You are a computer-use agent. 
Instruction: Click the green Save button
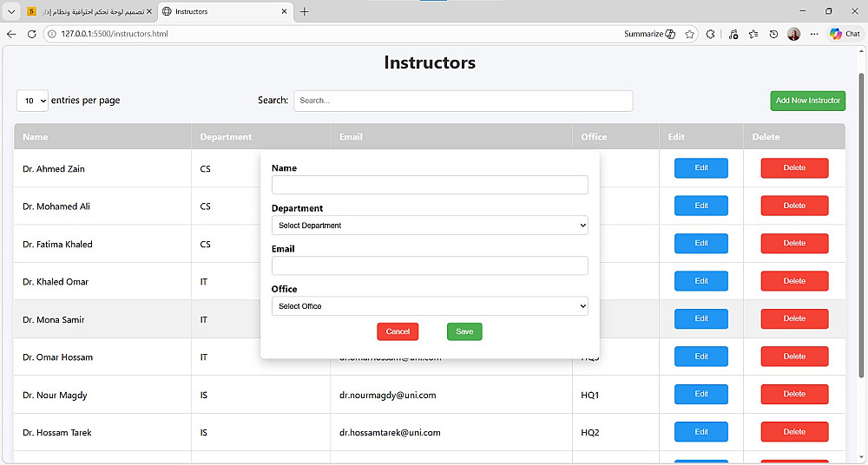point(464,331)
